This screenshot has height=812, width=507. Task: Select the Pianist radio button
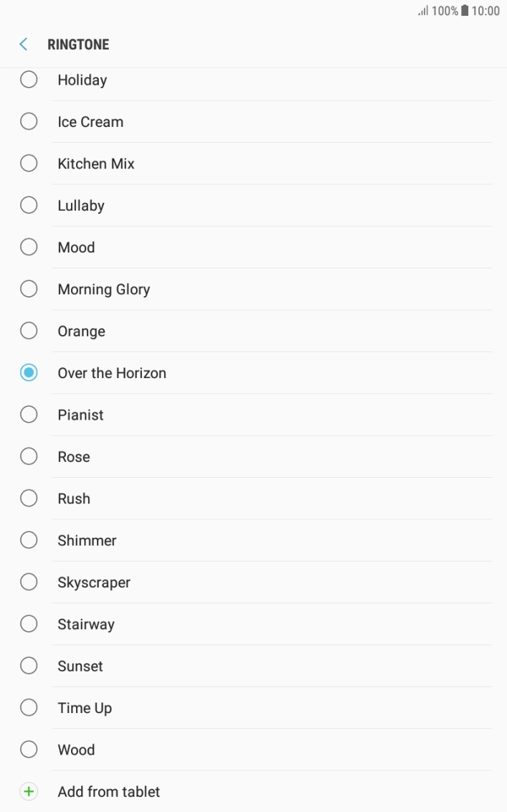point(29,415)
